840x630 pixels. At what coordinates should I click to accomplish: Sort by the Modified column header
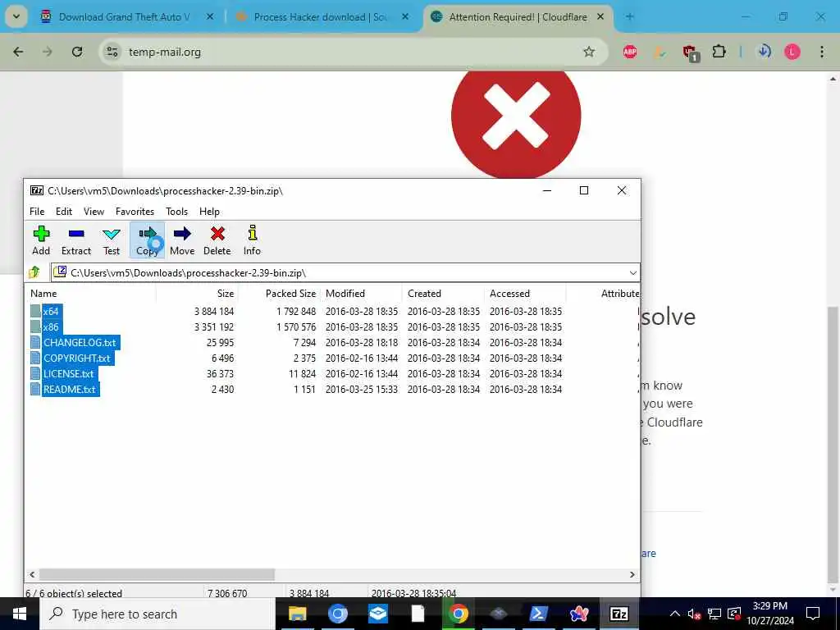[x=361, y=294]
